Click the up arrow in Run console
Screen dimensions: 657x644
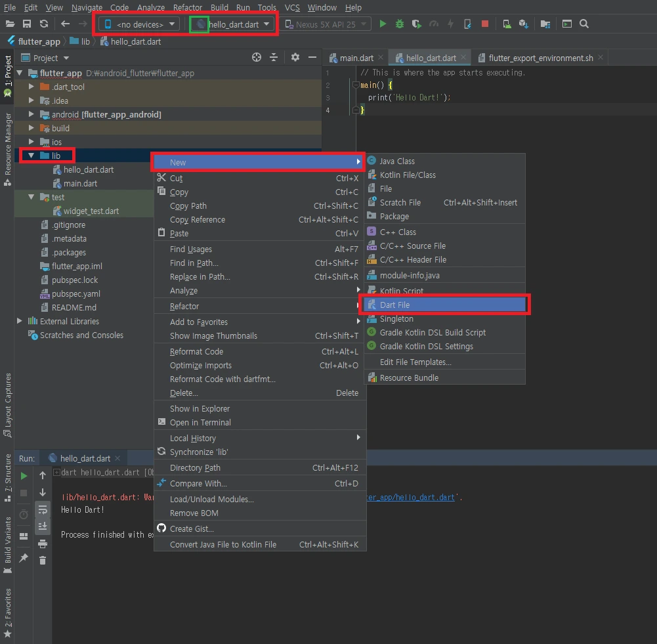point(42,475)
